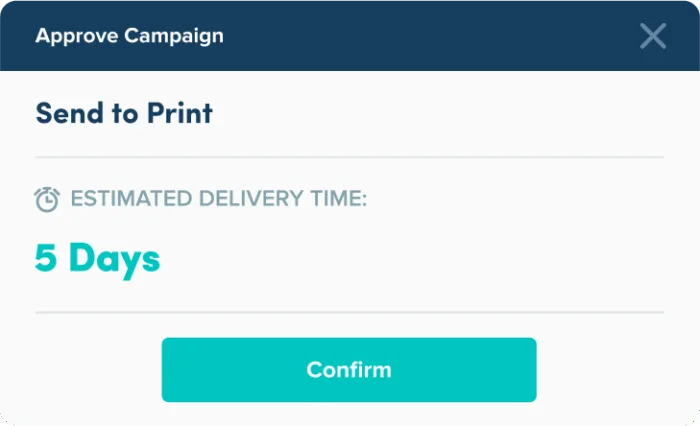This screenshot has height=426, width=700.
Task: Click the empty area right of 5 Days
Action: [x=420, y=259]
